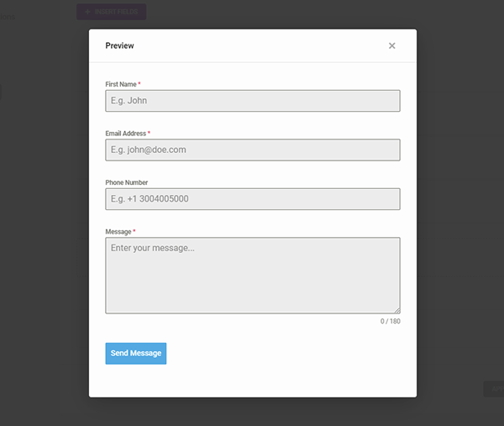The width and height of the screenshot is (504, 426).
Task: Click the Phone Number label text
Action: point(126,182)
